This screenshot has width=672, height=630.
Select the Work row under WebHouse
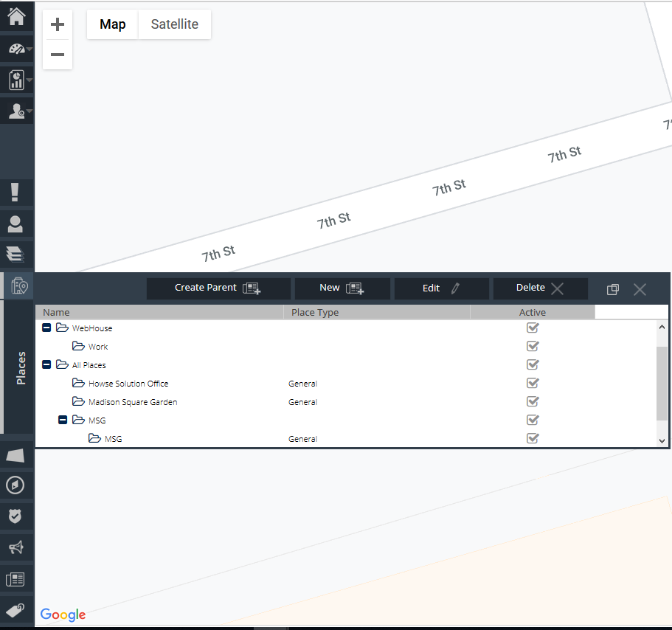coord(345,346)
